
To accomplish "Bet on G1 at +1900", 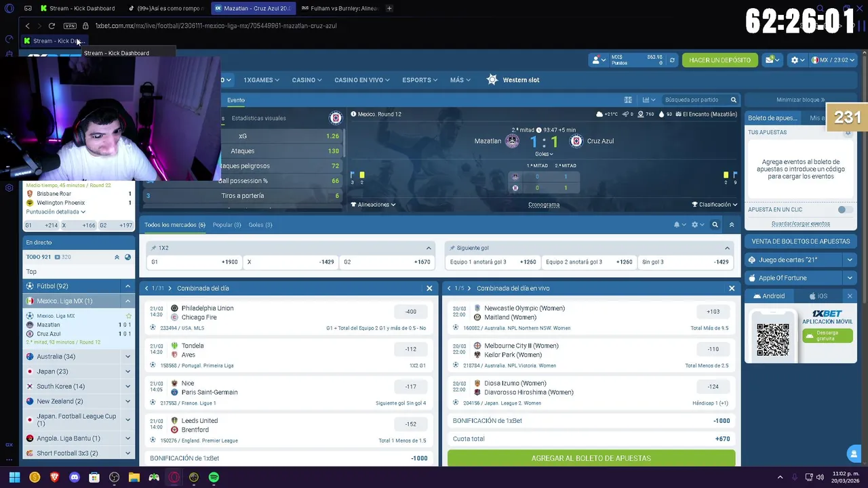I will [194, 262].
